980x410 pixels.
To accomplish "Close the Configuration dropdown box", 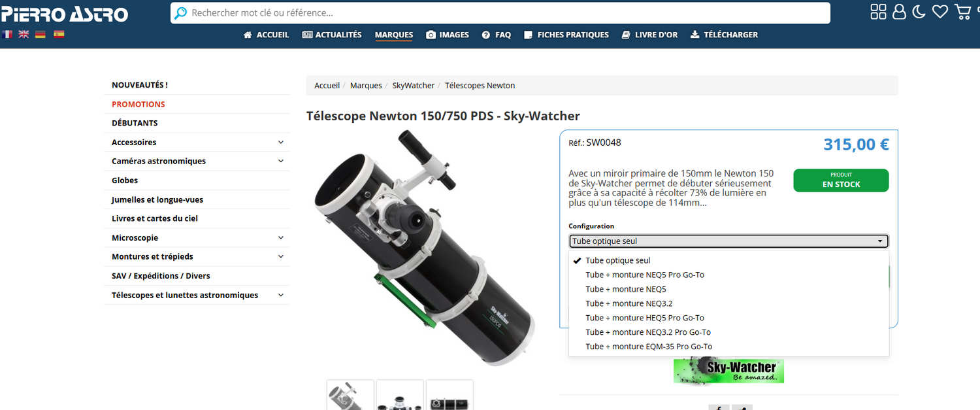I will 728,241.
